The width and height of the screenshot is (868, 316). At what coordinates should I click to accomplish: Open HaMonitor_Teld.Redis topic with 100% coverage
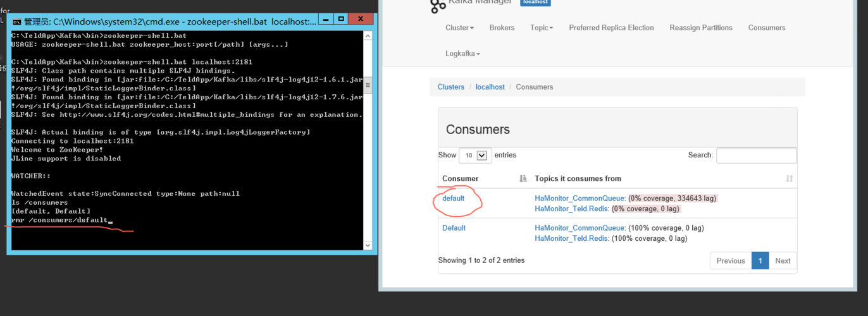pyautogui.click(x=572, y=238)
